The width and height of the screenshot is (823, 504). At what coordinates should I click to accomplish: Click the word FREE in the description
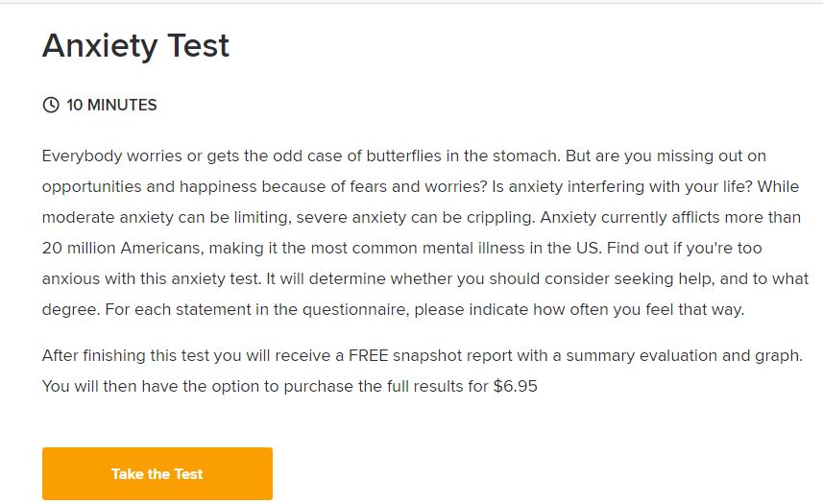point(369,355)
